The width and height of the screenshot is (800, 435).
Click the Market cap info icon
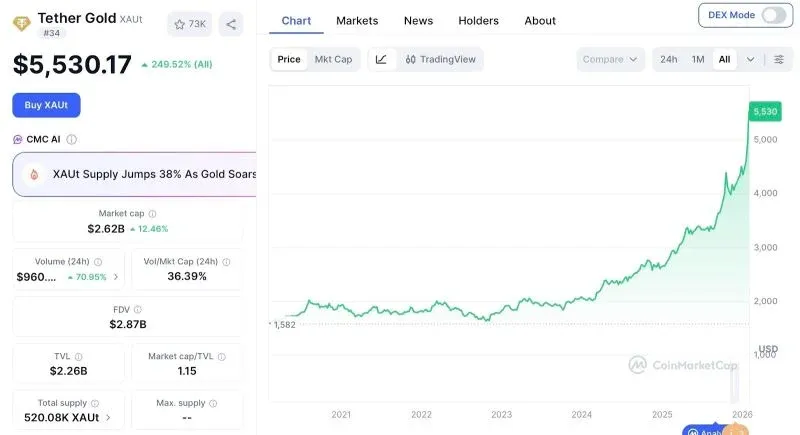152,214
